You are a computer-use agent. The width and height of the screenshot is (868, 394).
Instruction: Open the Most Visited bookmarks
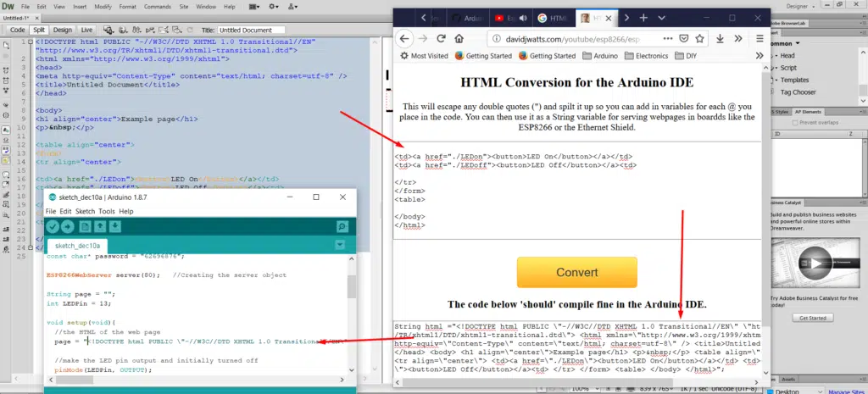[x=424, y=56]
